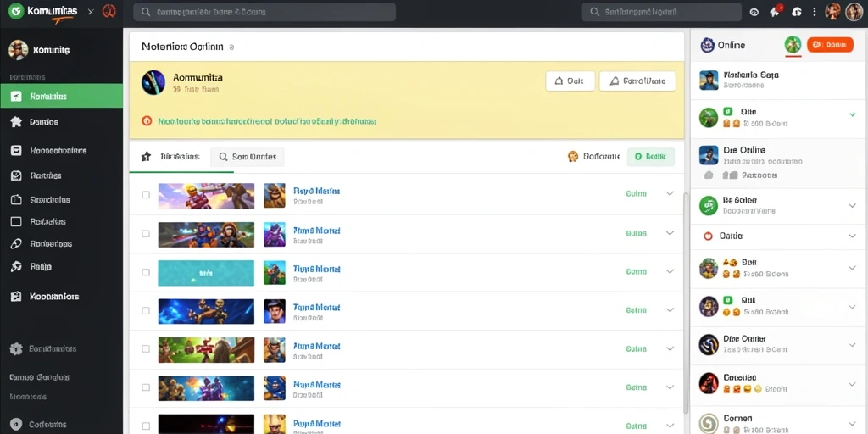
Task: Open the beige spiral avatar at Online panel bottom
Action: (x=709, y=424)
